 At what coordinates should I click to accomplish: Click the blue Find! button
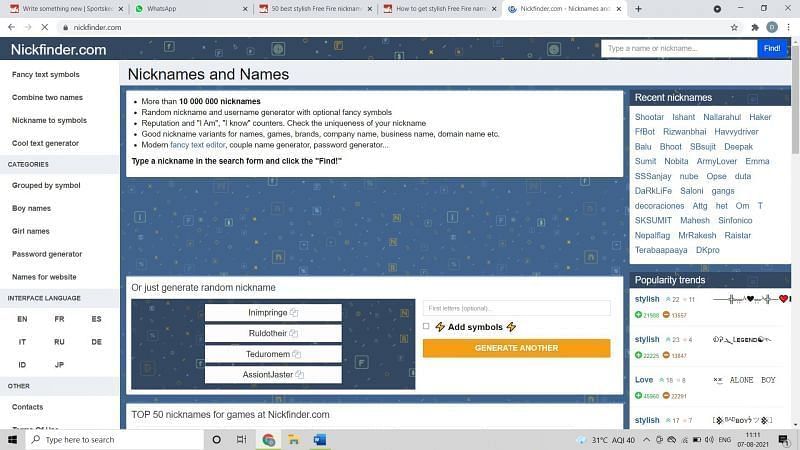tap(771, 48)
